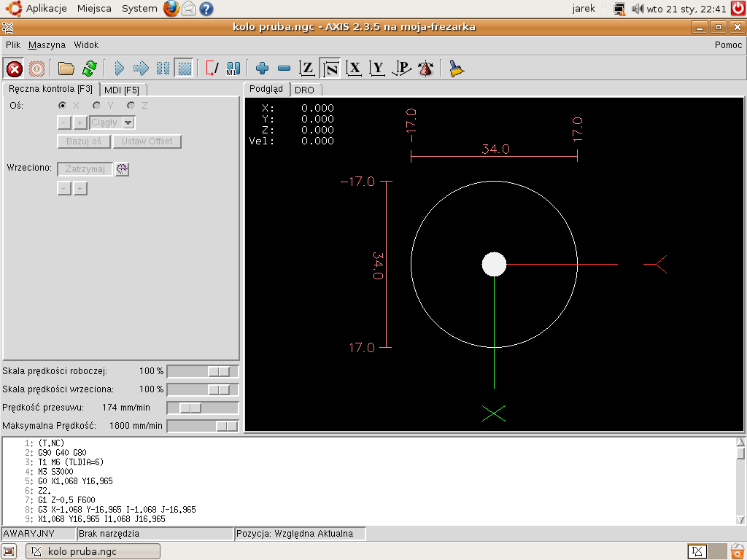Screen dimensions: 747x560
Task: Open the mail client panel icon
Action: coord(189,8)
